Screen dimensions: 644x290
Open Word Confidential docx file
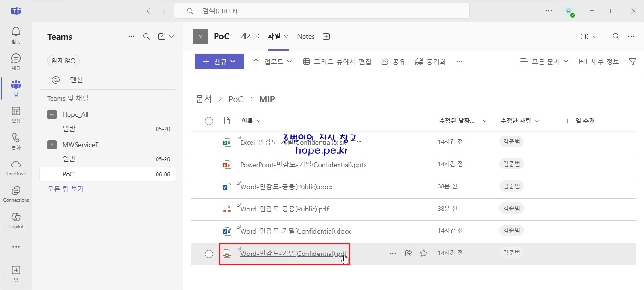pos(296,231)
